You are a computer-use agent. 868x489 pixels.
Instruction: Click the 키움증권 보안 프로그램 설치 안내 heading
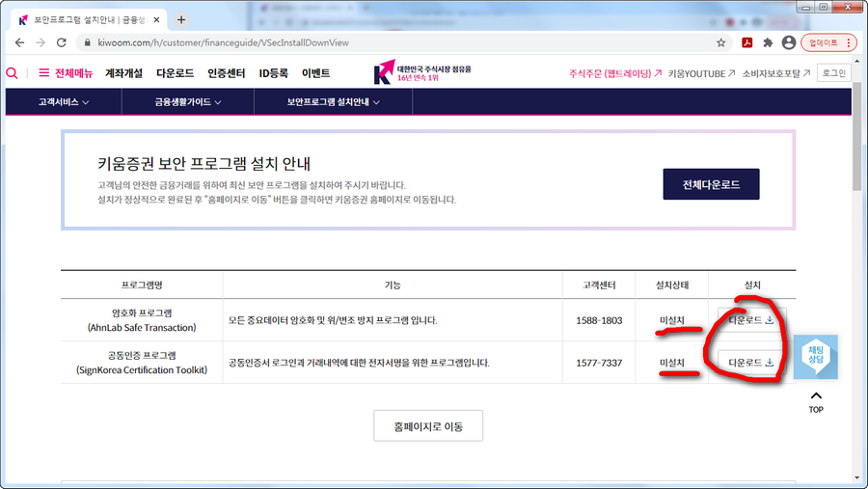204,164
